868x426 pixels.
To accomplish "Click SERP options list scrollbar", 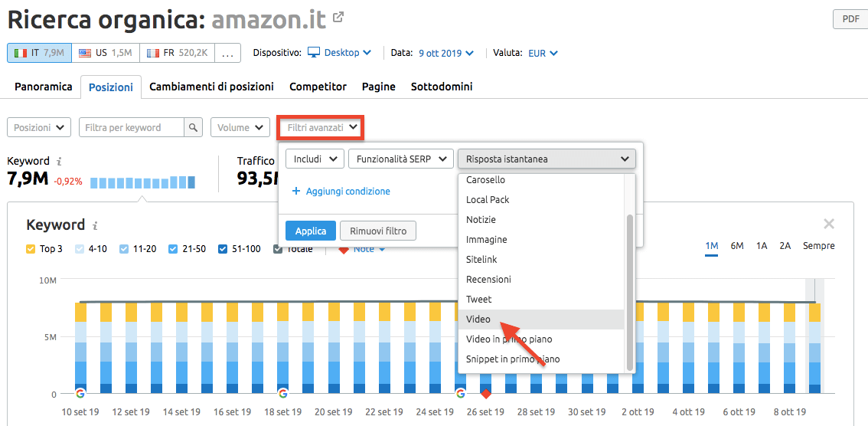I will click(x=629, y=292).
